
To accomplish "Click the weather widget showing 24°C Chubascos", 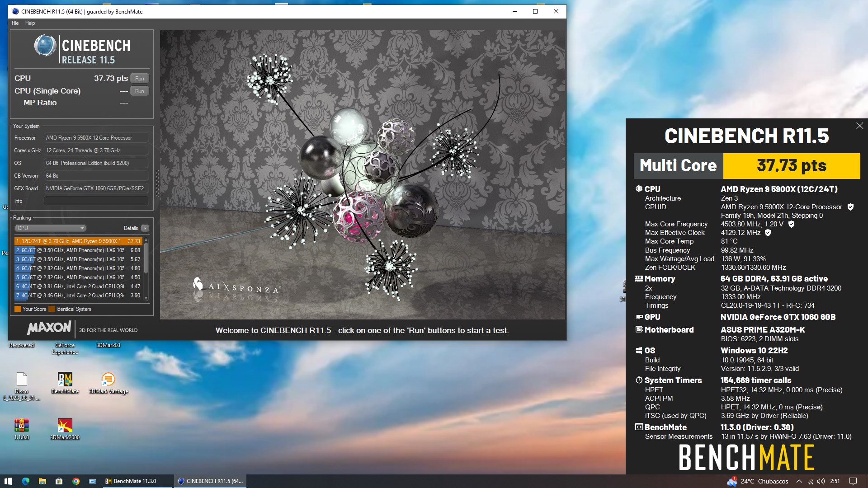I will [x=758, y=481].
